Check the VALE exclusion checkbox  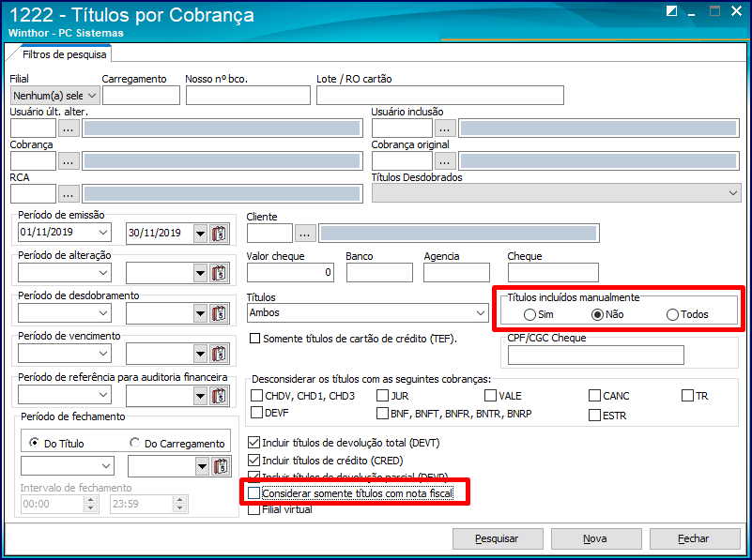point(490,396)
